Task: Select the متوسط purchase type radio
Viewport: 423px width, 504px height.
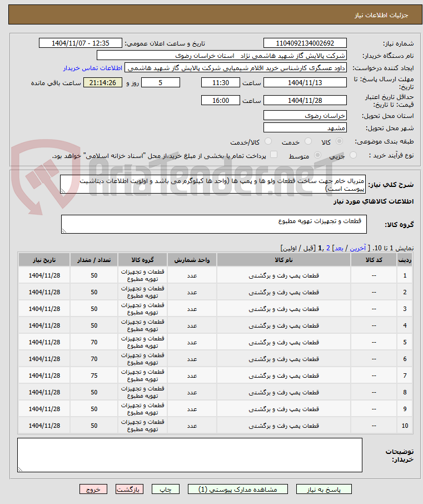Action: tap(317, 155)
